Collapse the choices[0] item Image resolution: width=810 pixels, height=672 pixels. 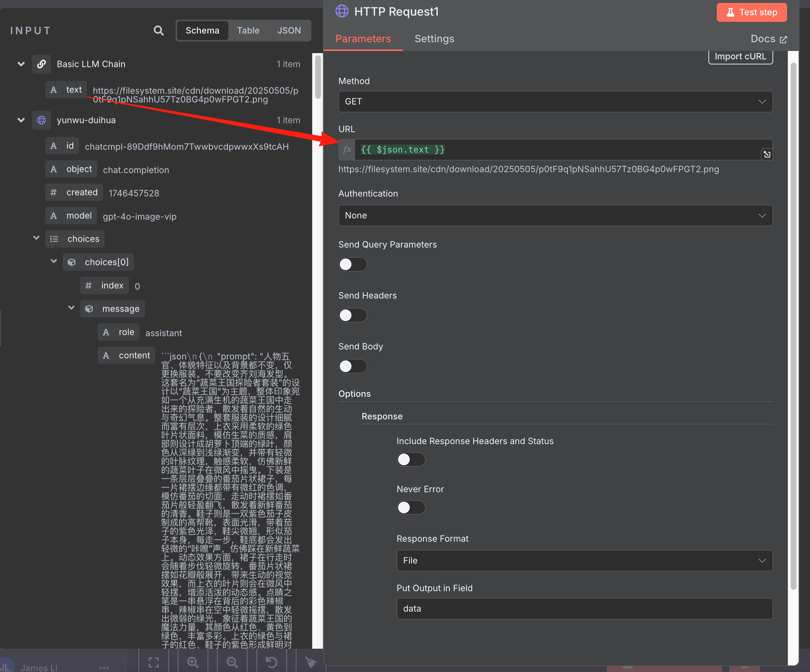pos(54,261)
